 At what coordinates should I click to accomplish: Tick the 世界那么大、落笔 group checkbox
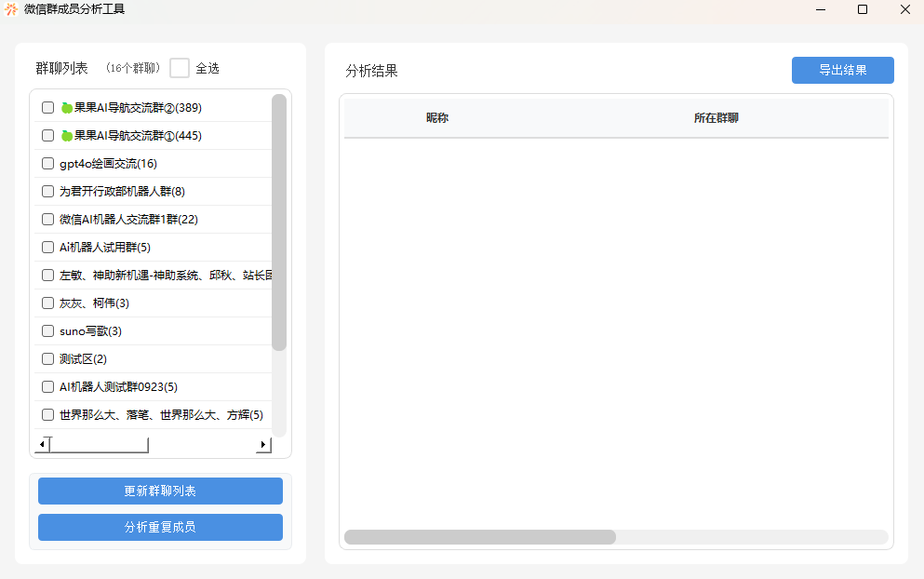[47, 414]
